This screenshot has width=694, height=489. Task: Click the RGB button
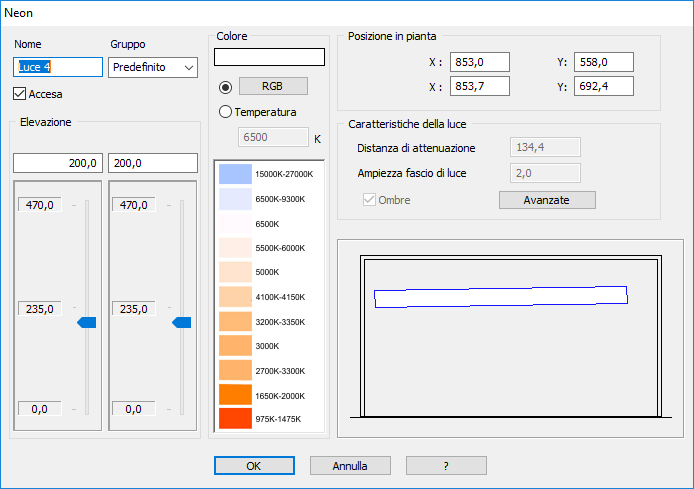point(273,86)
